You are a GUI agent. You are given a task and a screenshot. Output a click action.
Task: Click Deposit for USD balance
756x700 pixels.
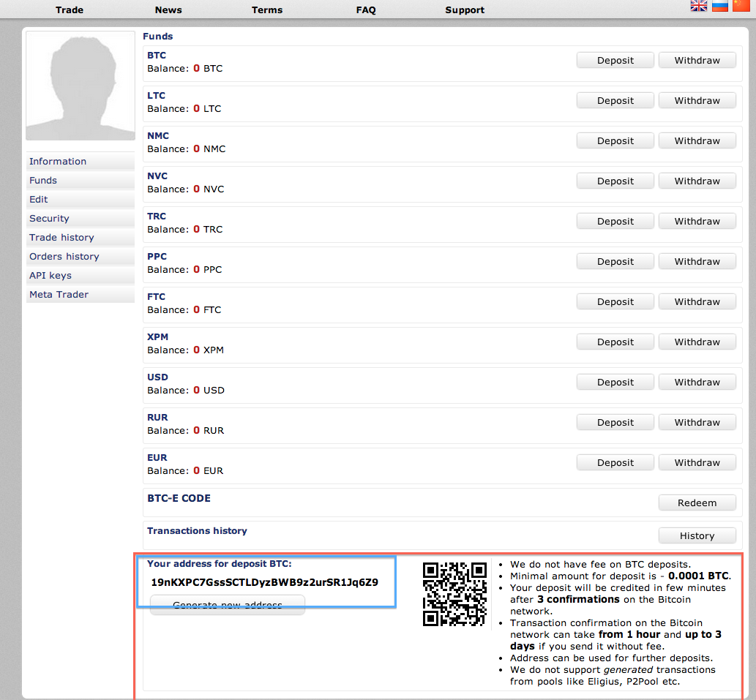[615, 383]
